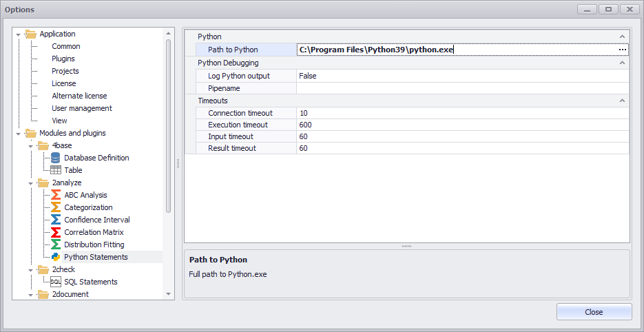The image size is (644, 332).
Task: Collapse the 2check tree node
Action: 30,270
